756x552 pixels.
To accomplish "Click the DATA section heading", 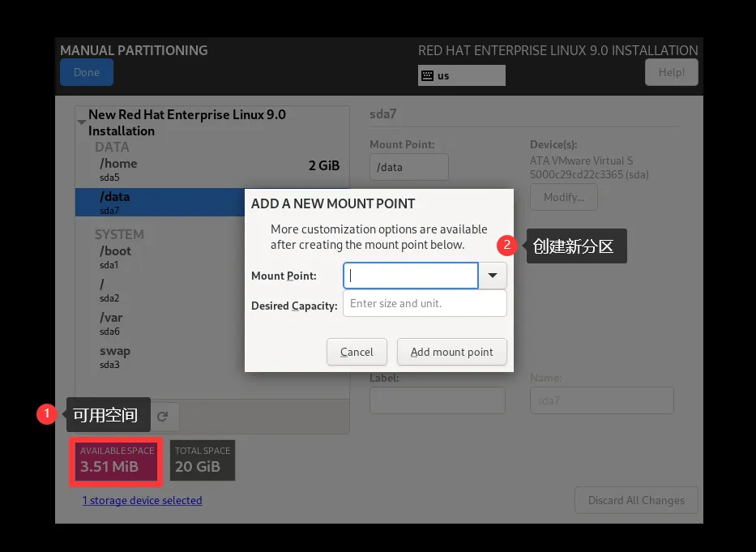I will click(x=112, y=147).
